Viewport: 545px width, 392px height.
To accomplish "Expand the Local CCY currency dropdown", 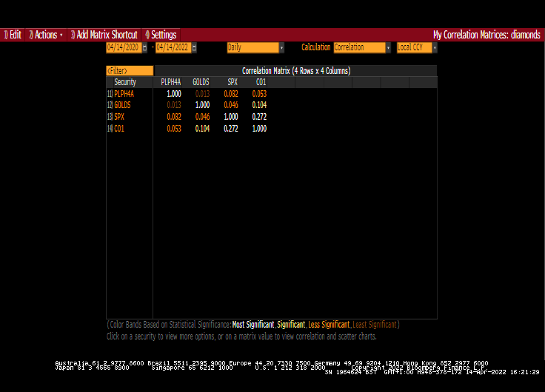I will pyautogui.click(x=435, y=47).
